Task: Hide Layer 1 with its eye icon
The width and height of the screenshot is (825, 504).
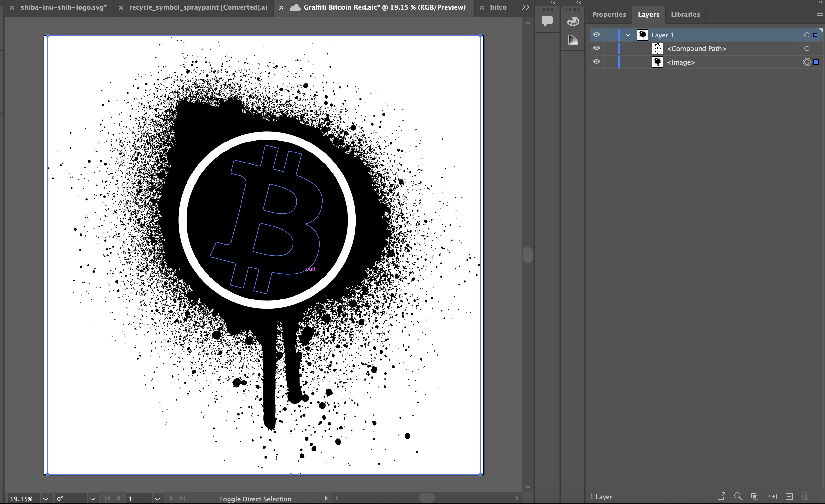Action: [x=596, y=35]
